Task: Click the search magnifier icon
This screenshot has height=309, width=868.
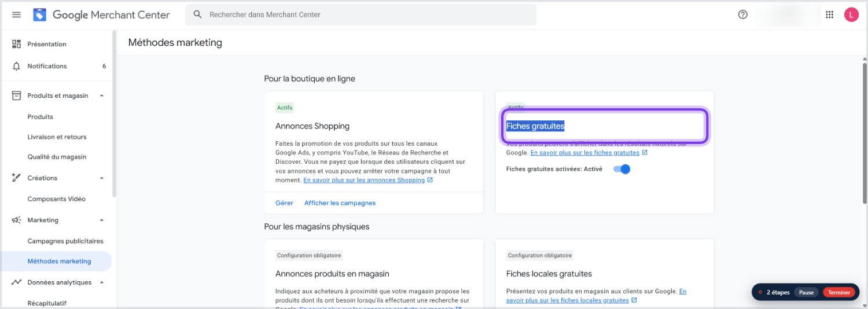Action: pyautogui.click(x=197, y=14)
